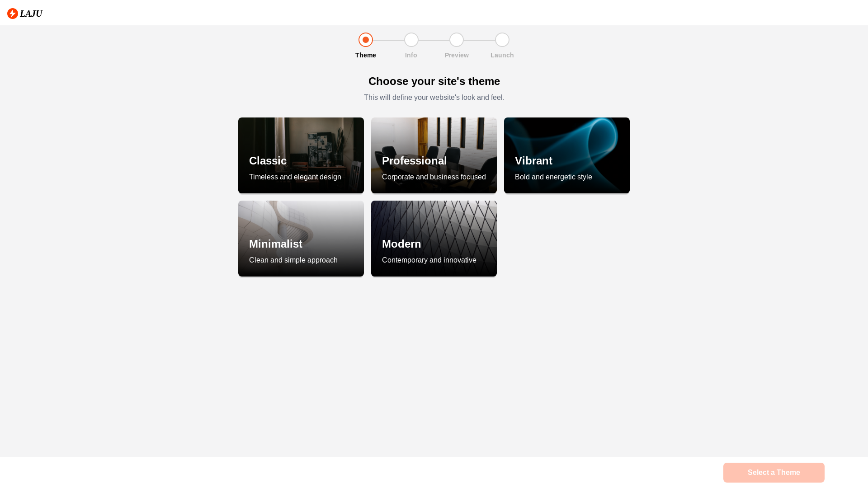
Task: Click the "This will define your website's look" subtitle
Action: (x=434, y=98)
